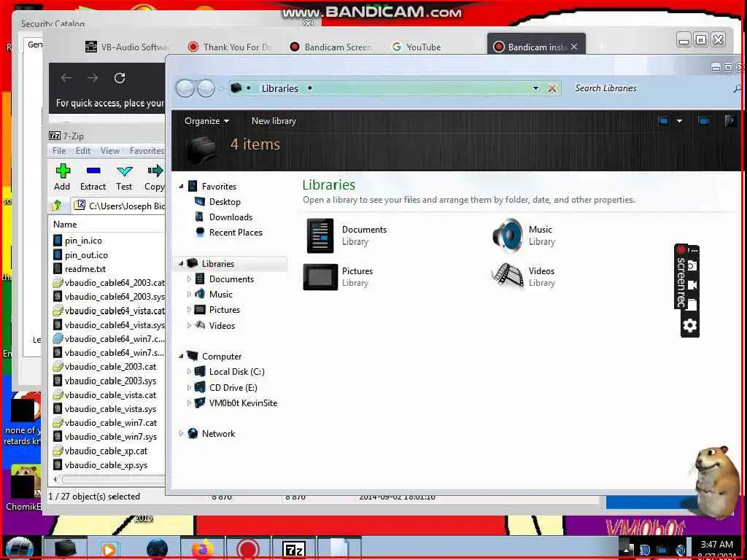This screenshot has height=560, width=747.
Task: Switch to the YouTube browser tab
Action: [x=417, y=47]
